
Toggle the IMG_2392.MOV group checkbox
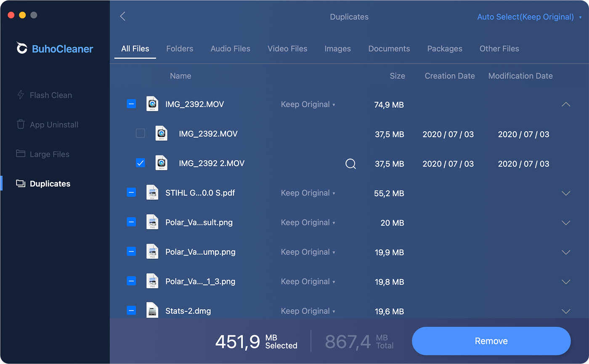tap(131, 104)
